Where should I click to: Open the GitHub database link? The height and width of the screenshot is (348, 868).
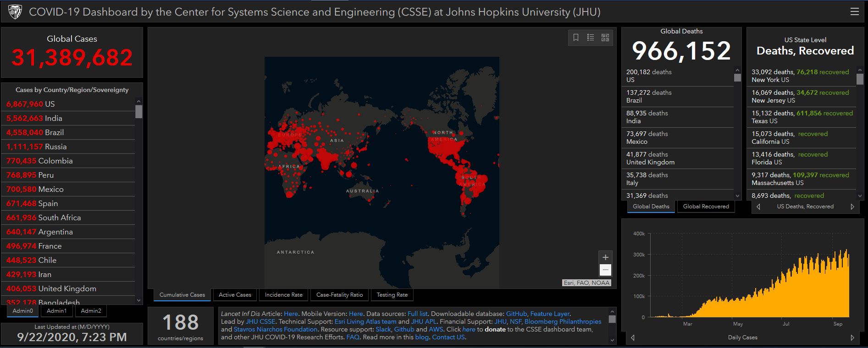516,314
